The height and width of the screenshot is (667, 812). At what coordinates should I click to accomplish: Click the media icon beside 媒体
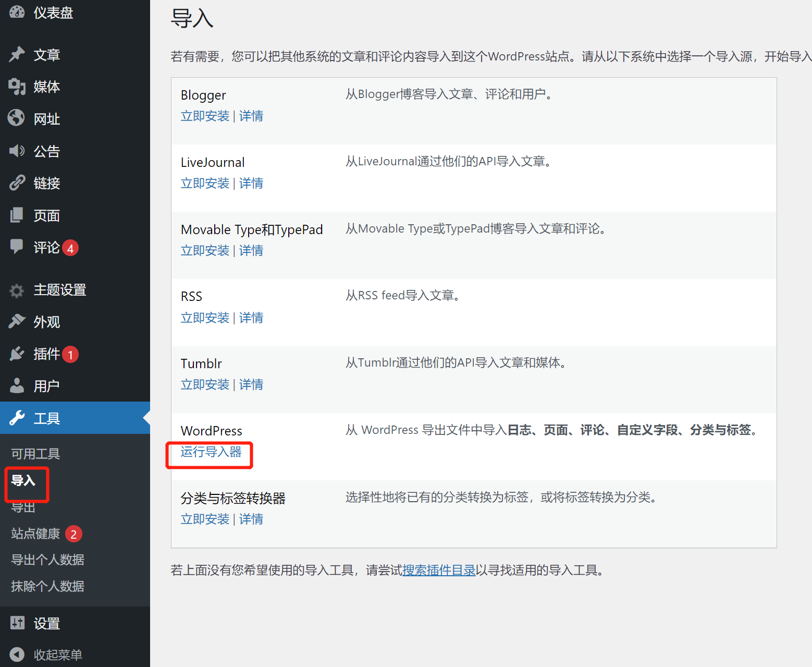click(17, 87)
